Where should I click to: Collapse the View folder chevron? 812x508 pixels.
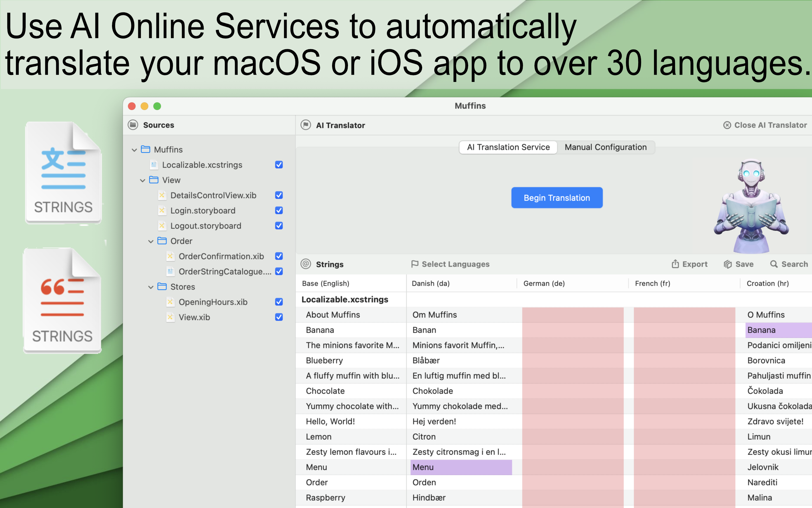pyautogui.click(x=143, y=180)
